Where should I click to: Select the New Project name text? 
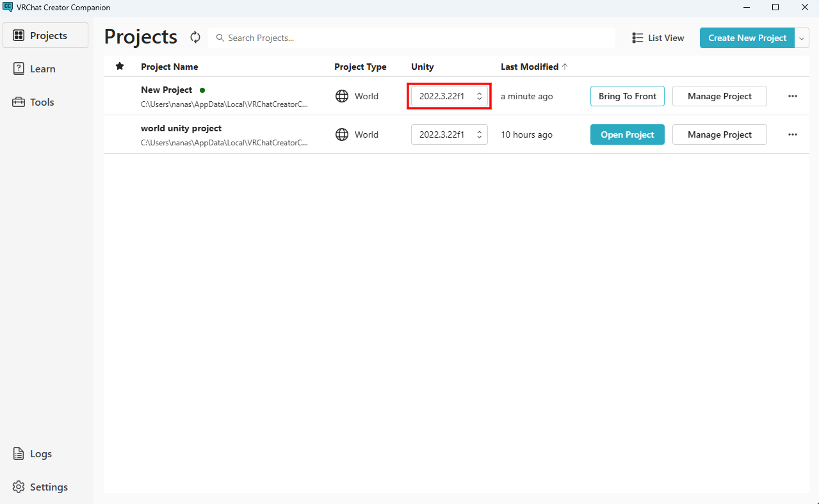tap(166, 90)
